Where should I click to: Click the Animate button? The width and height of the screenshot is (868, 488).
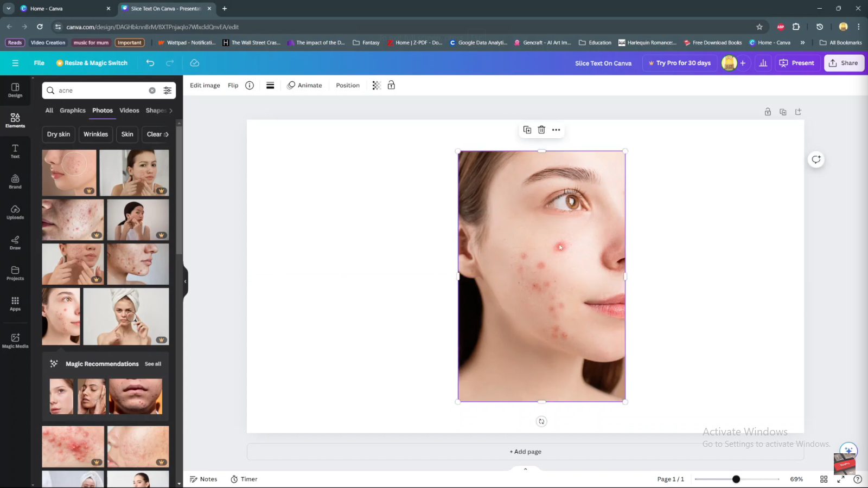point(305,85)
